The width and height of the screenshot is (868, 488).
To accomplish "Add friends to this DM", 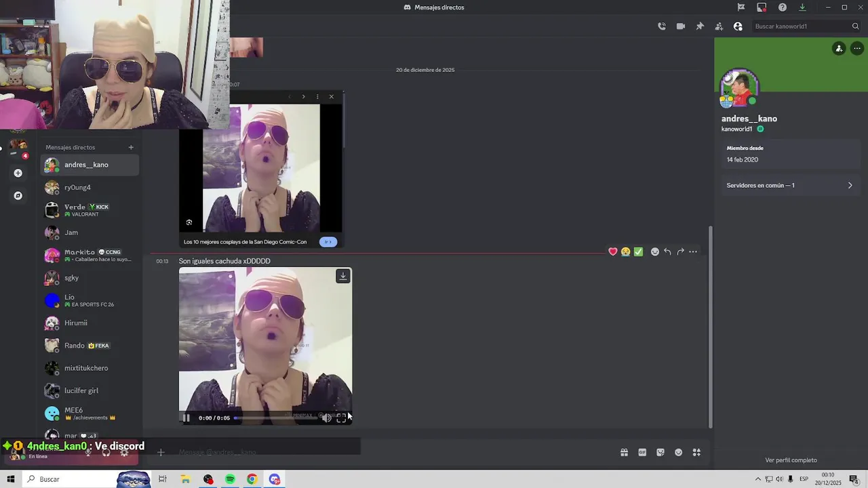I will coord(719,26).
